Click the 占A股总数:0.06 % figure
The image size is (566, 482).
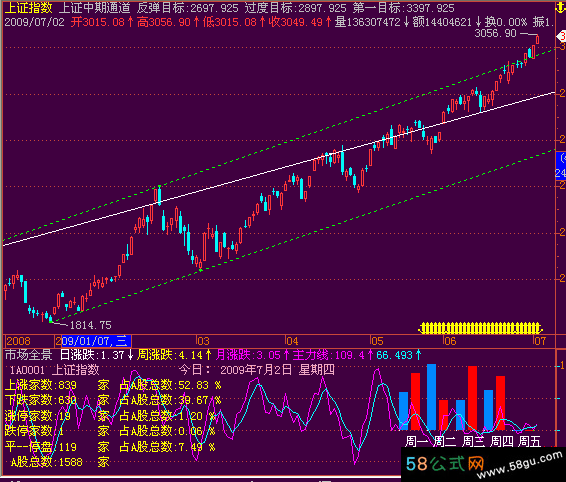167,431
